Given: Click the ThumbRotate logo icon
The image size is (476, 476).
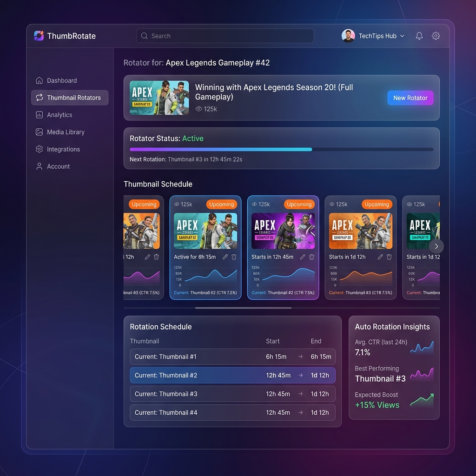Looking at the screenshot, I should tap(39, 36).
